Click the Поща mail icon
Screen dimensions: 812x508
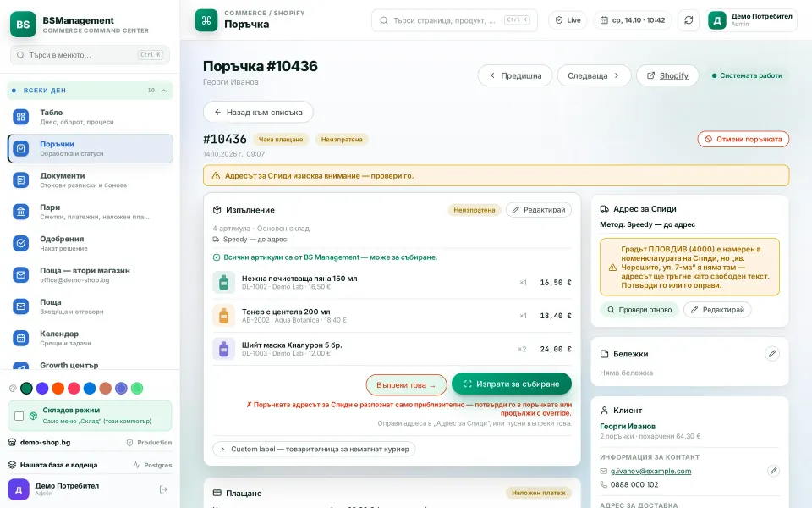[20, 306]
